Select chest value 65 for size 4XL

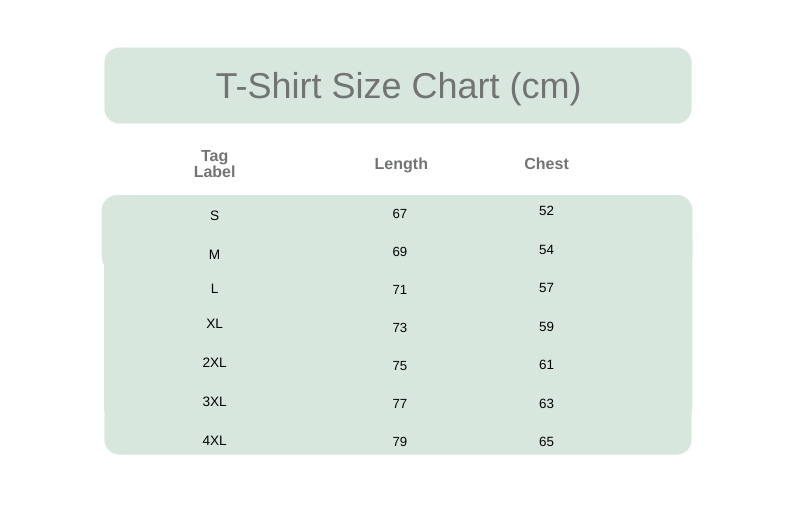click(x=546, y=441)
